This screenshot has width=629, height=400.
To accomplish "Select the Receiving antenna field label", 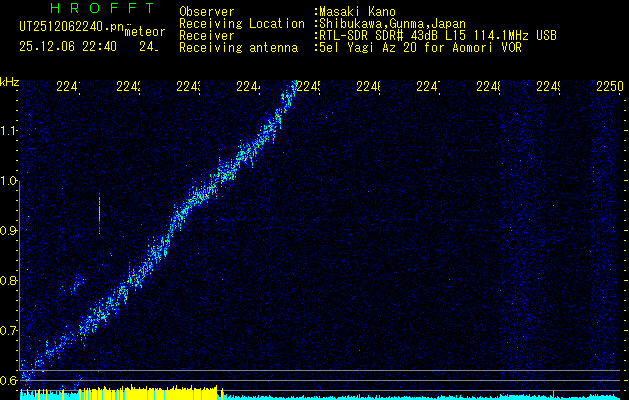I will pyautogui.click(x=237, y=47).
